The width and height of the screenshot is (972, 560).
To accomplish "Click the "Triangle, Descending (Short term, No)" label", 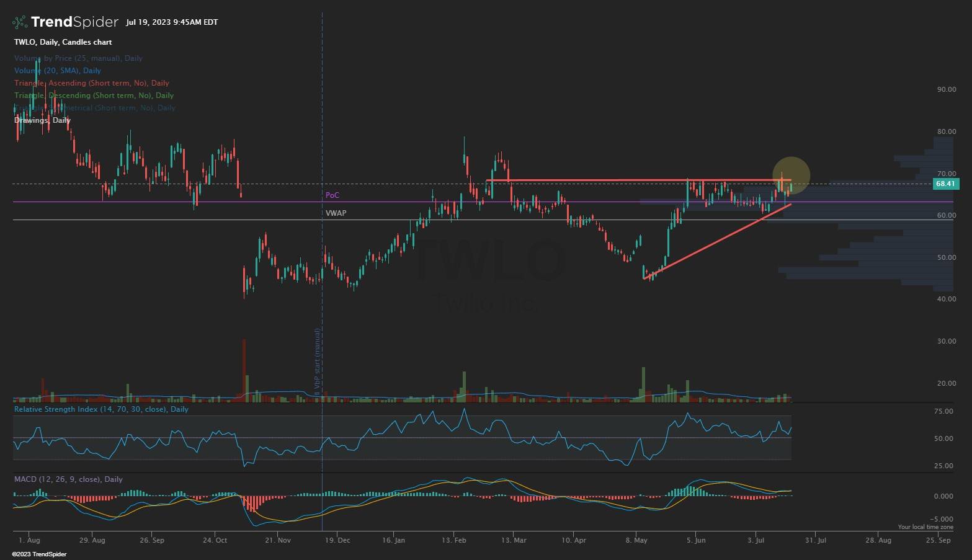I will click(x=93, y=95).
